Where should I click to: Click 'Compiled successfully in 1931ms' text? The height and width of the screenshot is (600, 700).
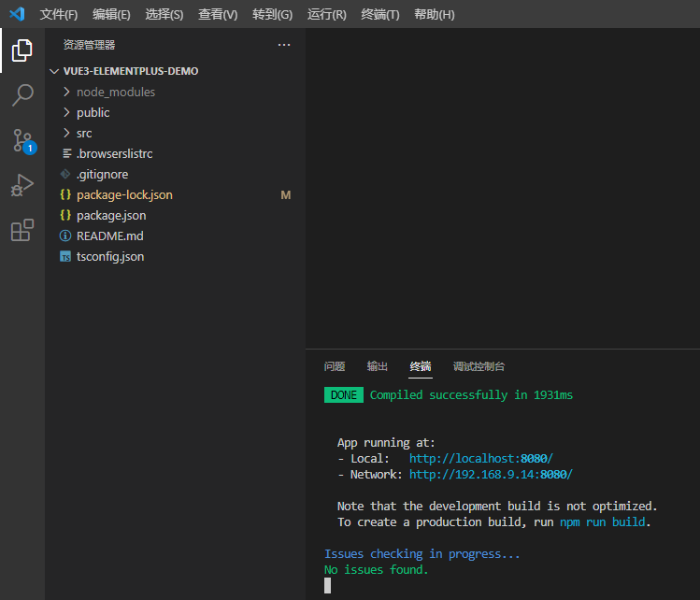click(x=471, y=395)
